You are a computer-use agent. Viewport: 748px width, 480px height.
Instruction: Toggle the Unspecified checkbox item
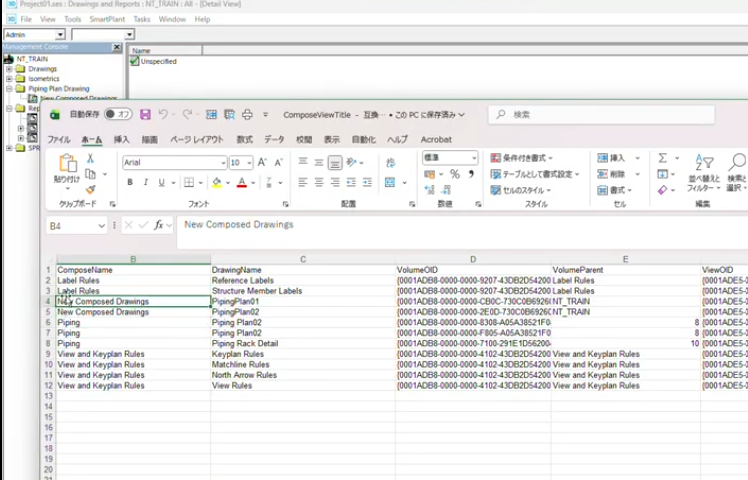(135, 61)
